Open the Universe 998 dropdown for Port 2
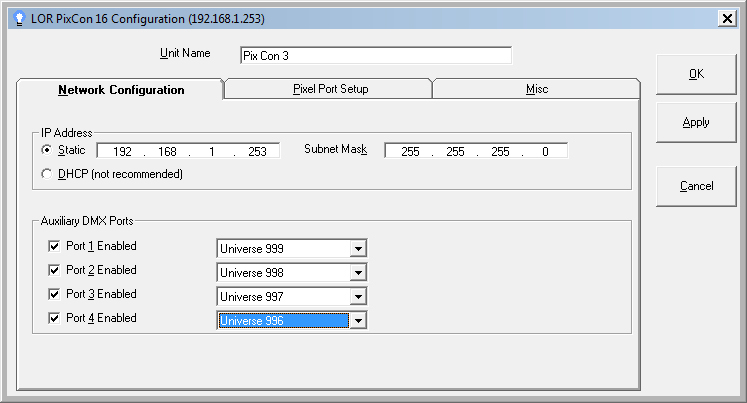The width and height of the screenshot is (747, 403). click(358, 272)
